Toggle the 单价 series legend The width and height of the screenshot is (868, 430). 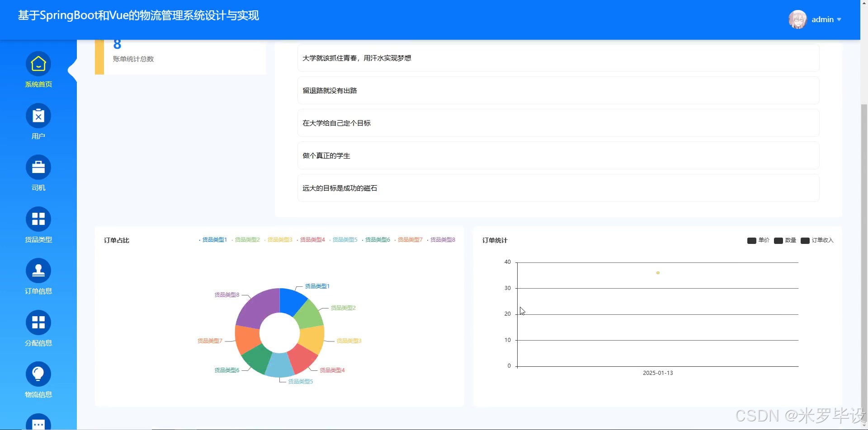pos(758,240)
